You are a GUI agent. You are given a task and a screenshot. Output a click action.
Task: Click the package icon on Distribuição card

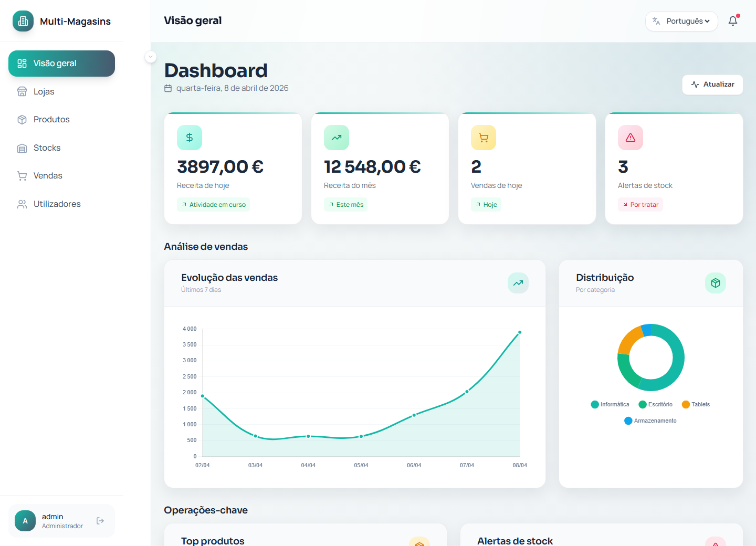coord(716,283)
